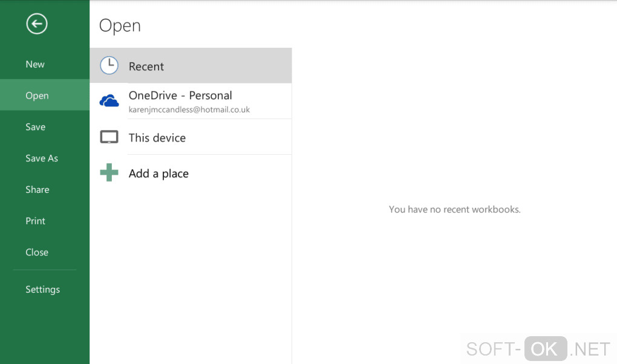Click the back arrow circle icon
Screen dimensions: 617x364
pos(37,24)
